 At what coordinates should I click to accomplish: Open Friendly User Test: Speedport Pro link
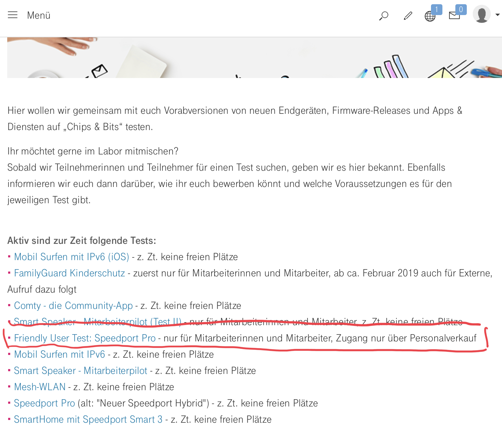tap(85, 338)
